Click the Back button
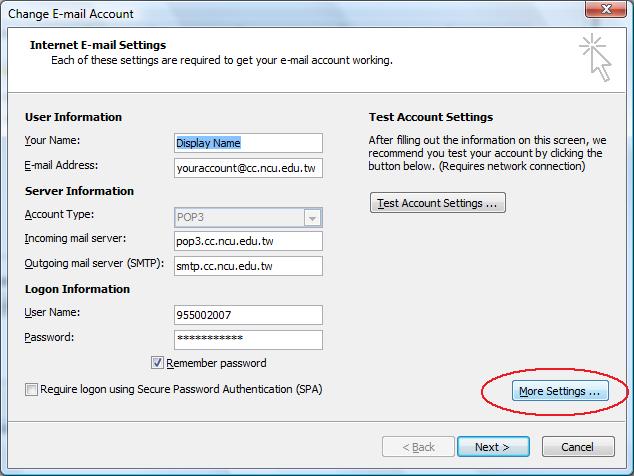Screen dimensions: 634x476 [417, 447]
